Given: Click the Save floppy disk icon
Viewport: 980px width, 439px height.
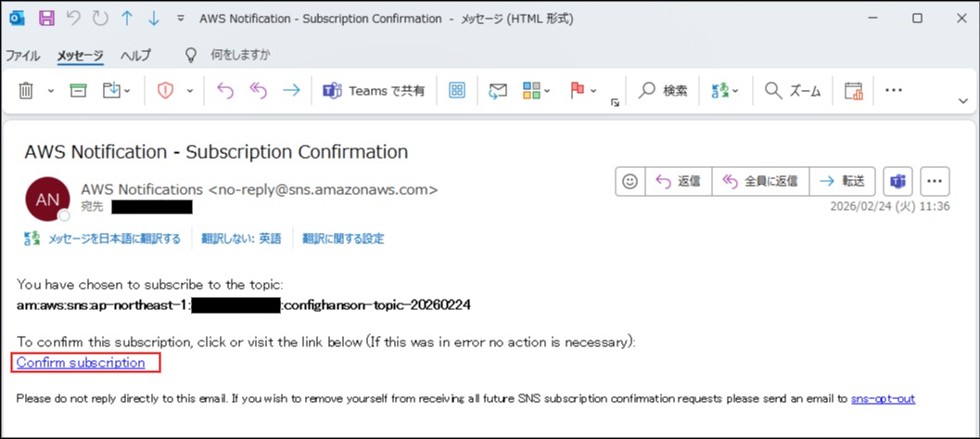Looking at the screenshot, I should 47,19.
